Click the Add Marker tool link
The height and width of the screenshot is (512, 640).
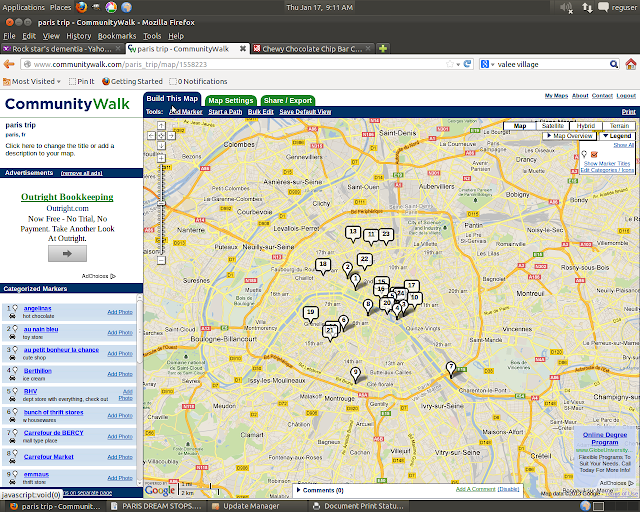(186, 111)
